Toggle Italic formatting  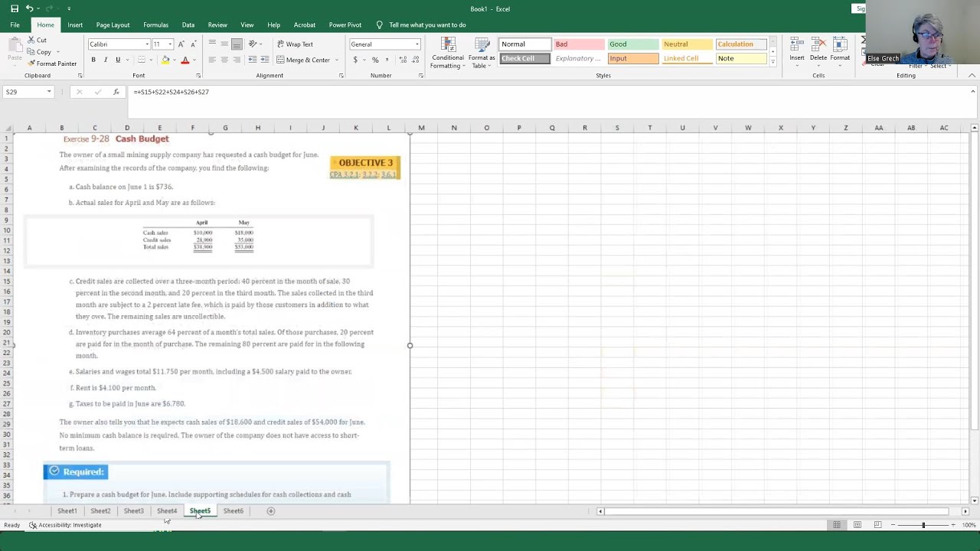(106, 60)
